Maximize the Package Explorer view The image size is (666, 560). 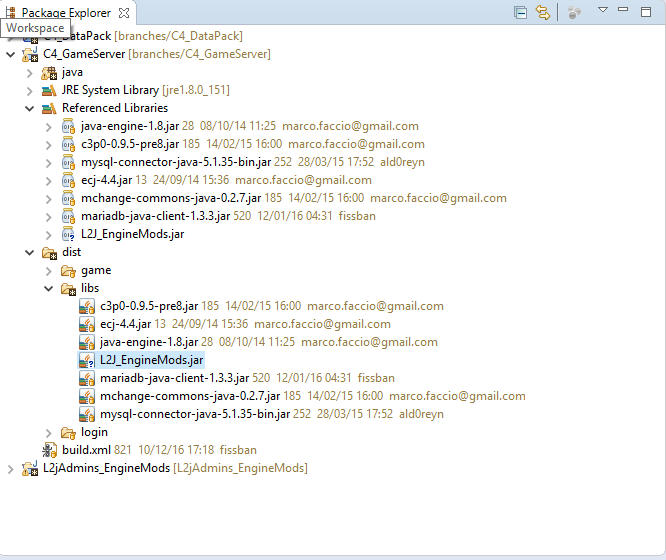[646, 11]
